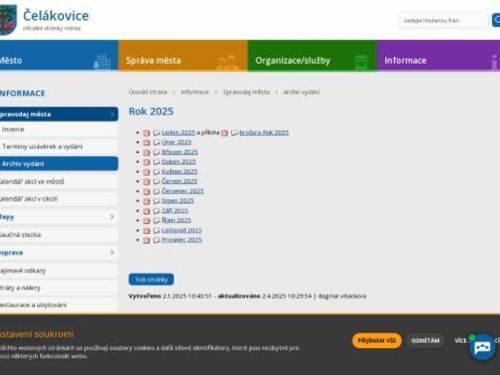Go to Informace breadcrumb link
This screenshot has width=500, height=375.
click(x=195, y=92)
